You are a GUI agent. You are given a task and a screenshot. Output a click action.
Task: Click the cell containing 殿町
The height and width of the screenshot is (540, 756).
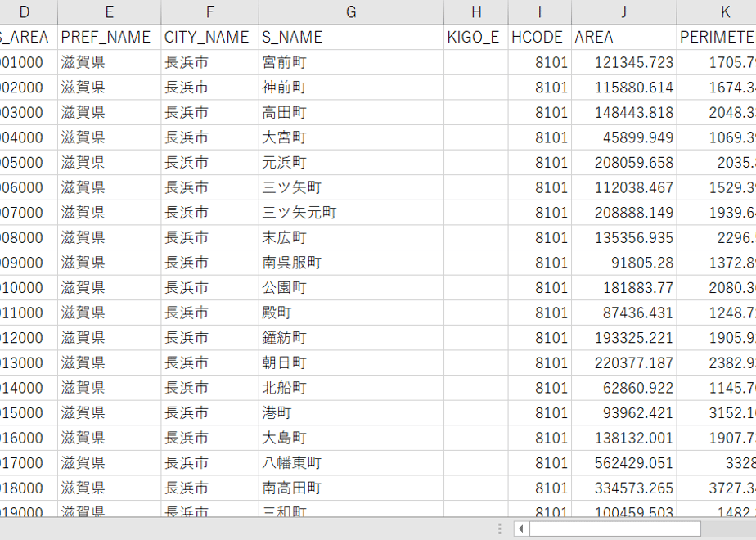click(x=351, y=313)
